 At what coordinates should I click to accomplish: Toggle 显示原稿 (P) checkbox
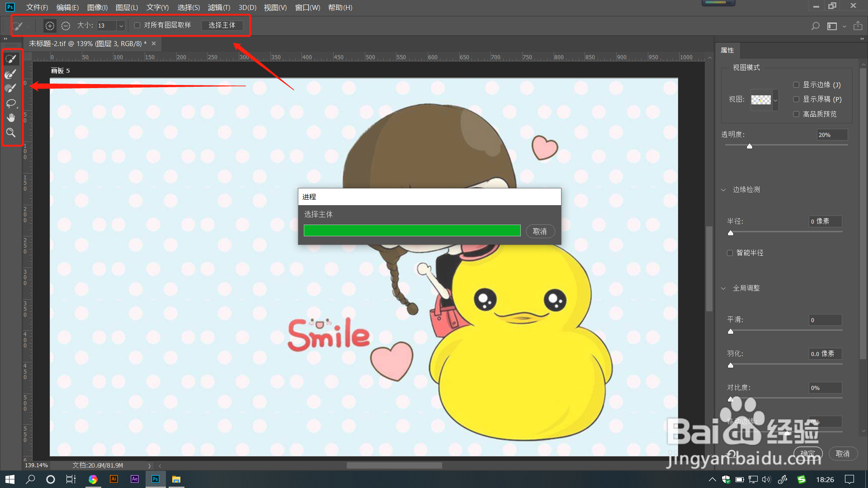tap(796, 99)
